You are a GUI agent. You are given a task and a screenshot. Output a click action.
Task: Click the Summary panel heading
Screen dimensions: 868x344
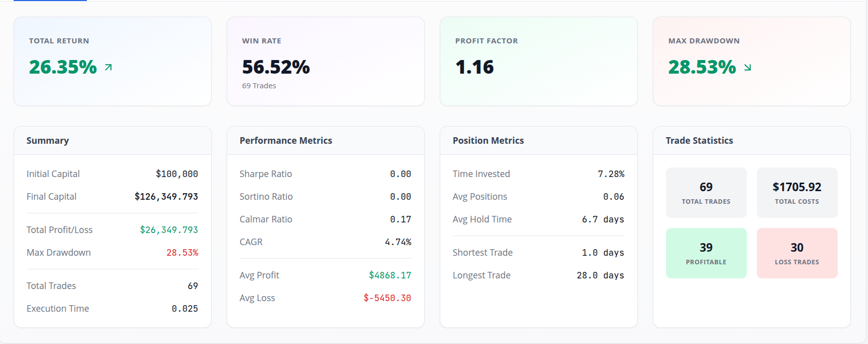pyautogui.click(x=47, y=141)
